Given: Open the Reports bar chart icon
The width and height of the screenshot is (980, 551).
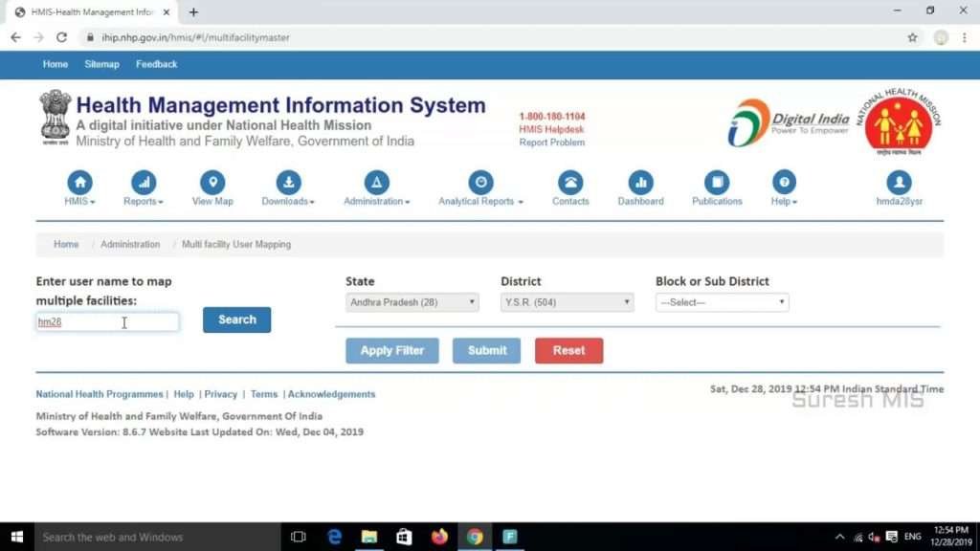Looking at the screenshot, I should pyautogui.click(x=144, y=182).
